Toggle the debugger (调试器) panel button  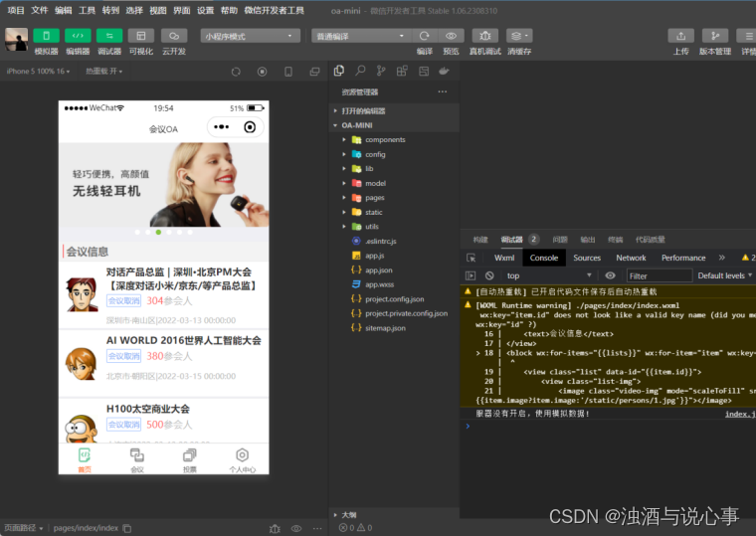pos(109,36)
